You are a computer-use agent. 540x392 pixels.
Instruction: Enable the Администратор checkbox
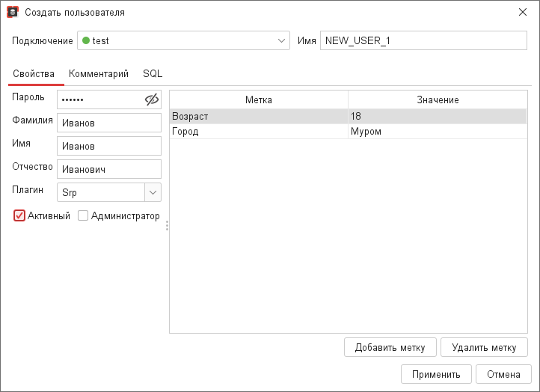[x=83, y=215]
